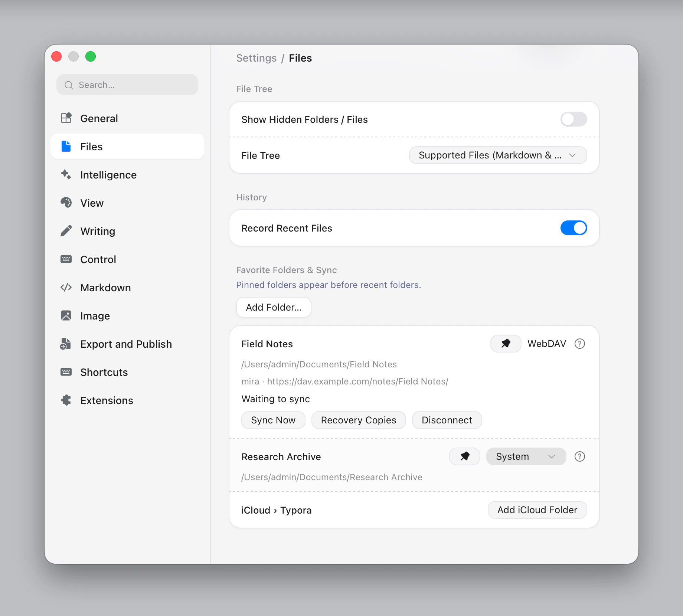This screenshot has height=616, width=683.
Task: Click the Writing pencil icon
Action: (x=66, y=231)
